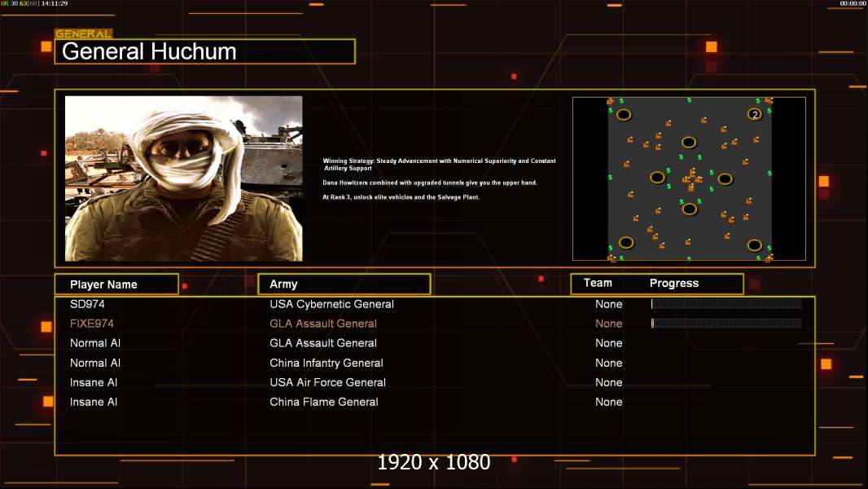Click USA Air Force General's team value None

(609, 382)
